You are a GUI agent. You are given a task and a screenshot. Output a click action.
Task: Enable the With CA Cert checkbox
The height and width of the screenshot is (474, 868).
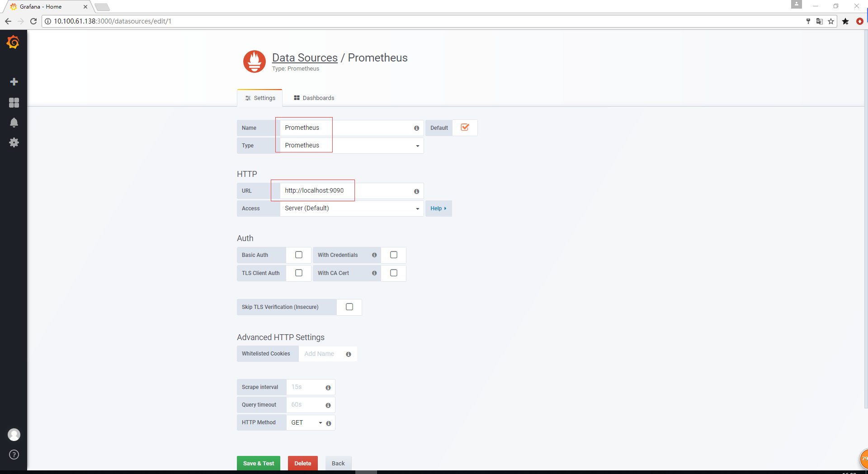tap(394, 273)
